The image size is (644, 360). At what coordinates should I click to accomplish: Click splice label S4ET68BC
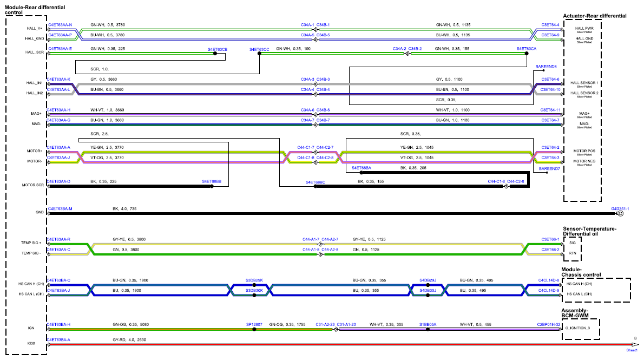coord(316,182)
